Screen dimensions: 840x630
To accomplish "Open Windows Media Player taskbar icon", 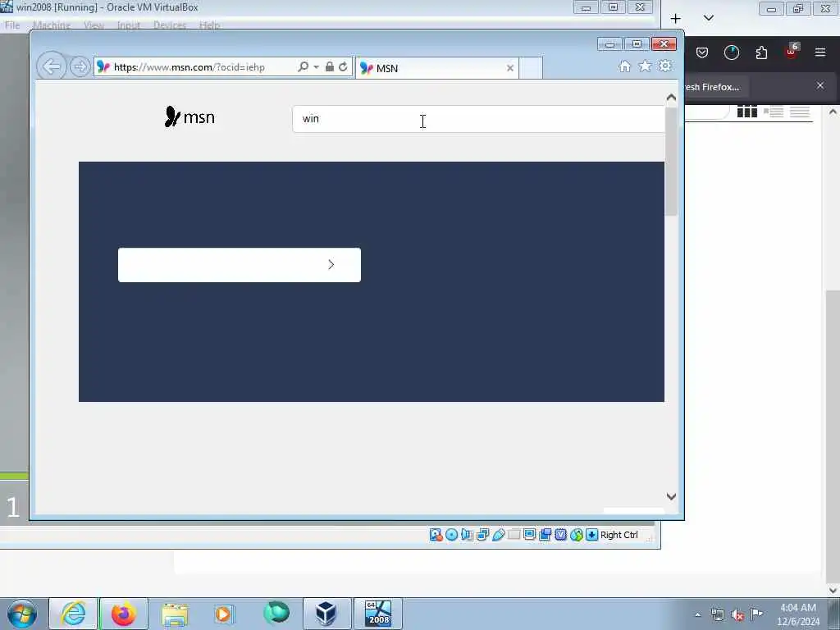I will coord(223,614).
